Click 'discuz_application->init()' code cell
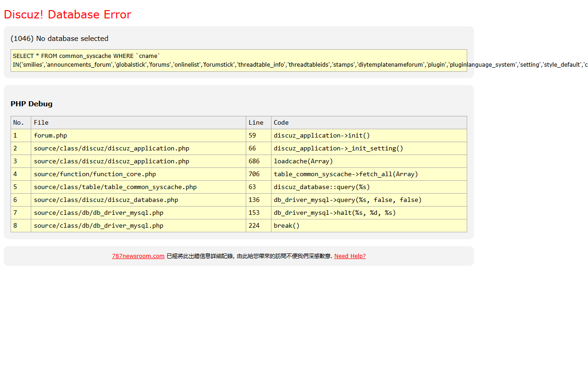The width and height of the screenshot is (588, 368). point(369,136)
